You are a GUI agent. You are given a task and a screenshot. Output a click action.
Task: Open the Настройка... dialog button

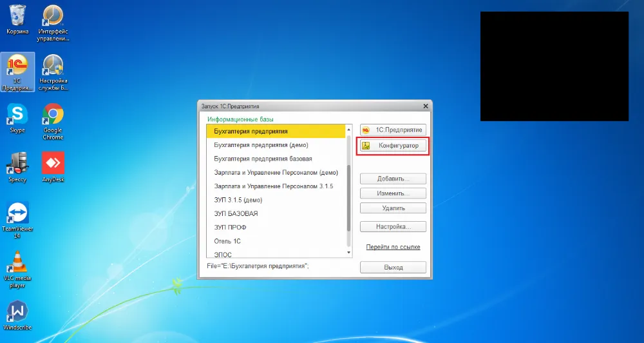click(393, 226)
